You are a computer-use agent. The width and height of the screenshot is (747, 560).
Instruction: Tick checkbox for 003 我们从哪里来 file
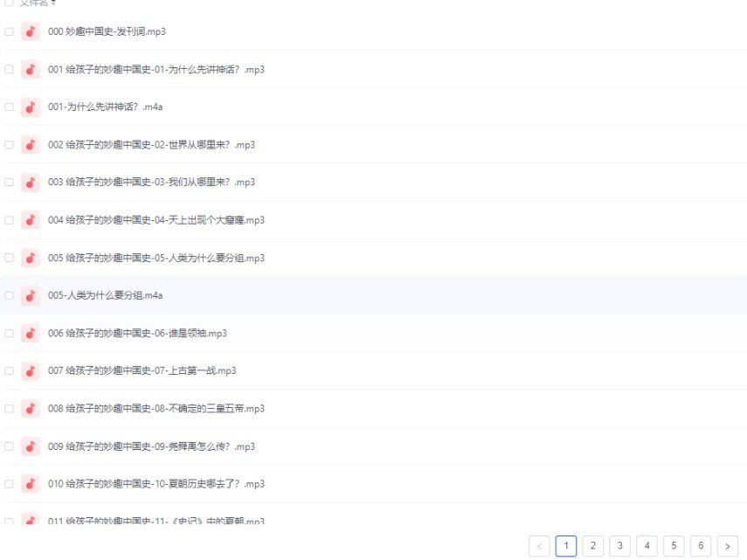[9, 183]
